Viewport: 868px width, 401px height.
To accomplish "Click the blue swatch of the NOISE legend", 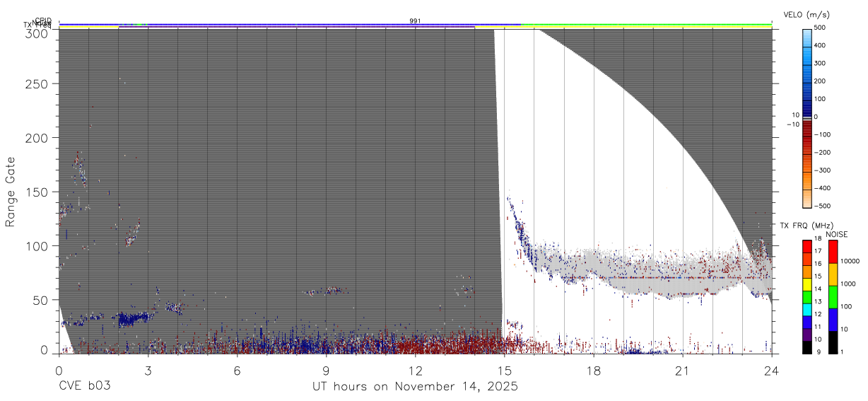I will click(x=833, y=320).
